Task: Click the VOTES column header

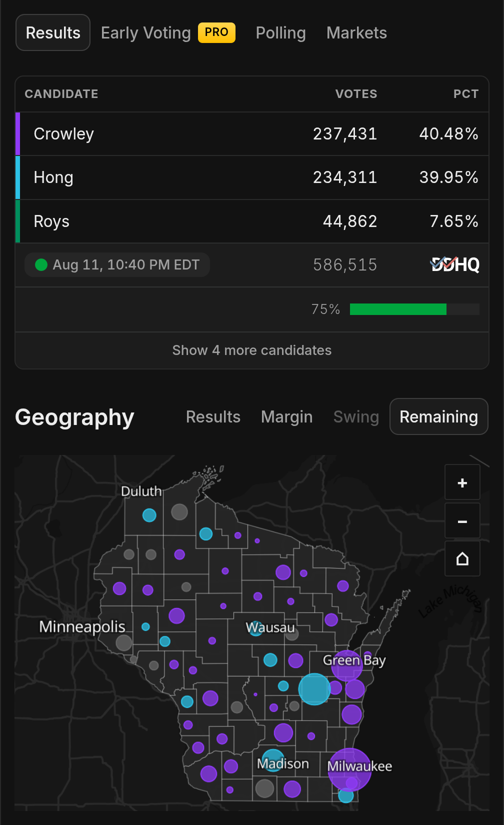Action: pos(356,94)
